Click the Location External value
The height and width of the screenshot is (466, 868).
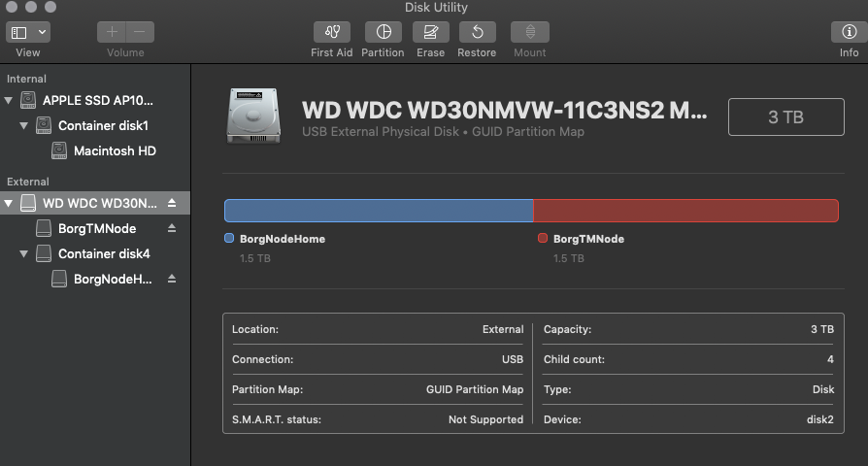[503, 329]
